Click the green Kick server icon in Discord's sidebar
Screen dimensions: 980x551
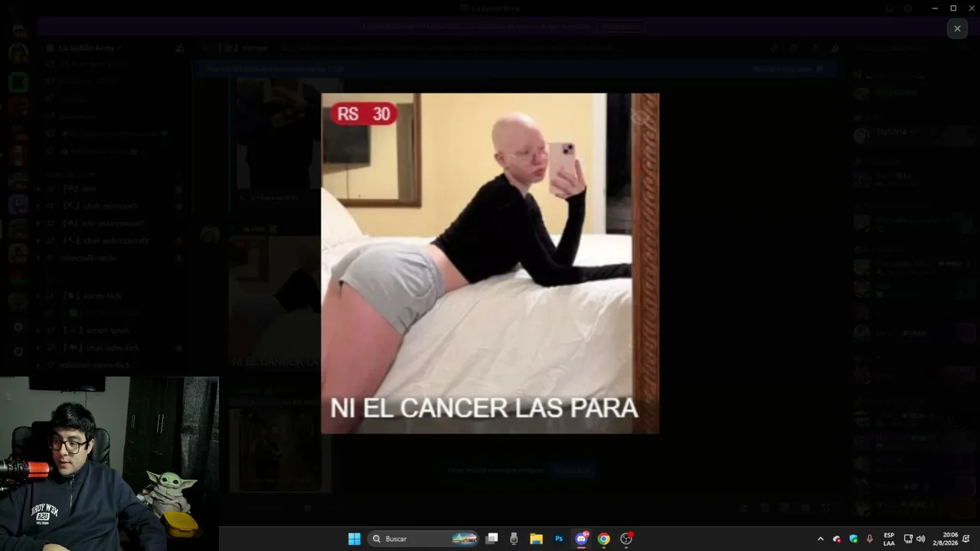click(x=18, y=81)
